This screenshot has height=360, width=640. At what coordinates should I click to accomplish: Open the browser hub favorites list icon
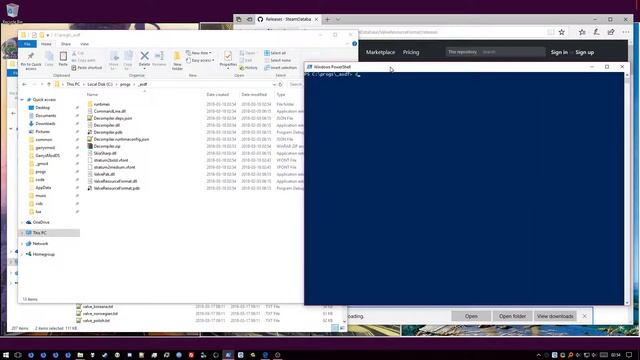(582, 32)
